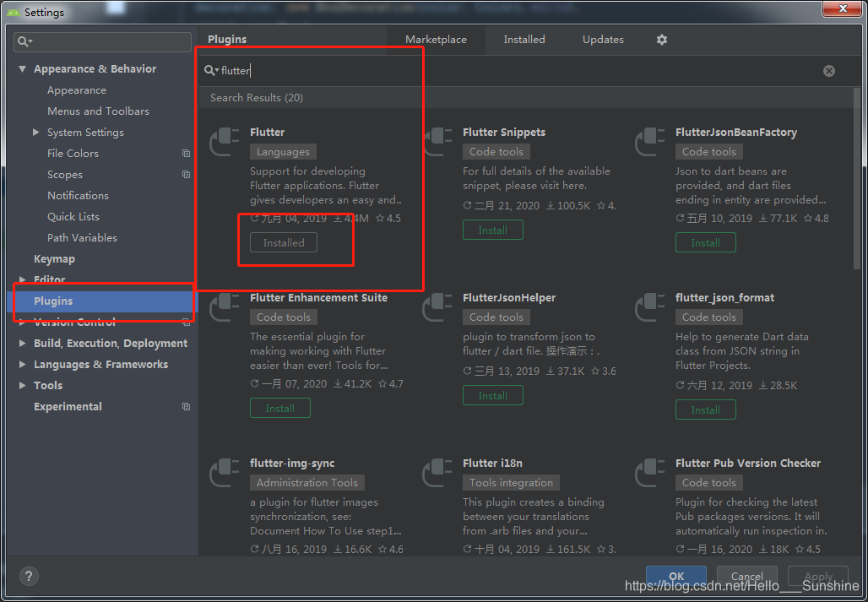This screenshot has height=602, width=868.
Task: Expand the Tools section
Action: pos(22,385)
